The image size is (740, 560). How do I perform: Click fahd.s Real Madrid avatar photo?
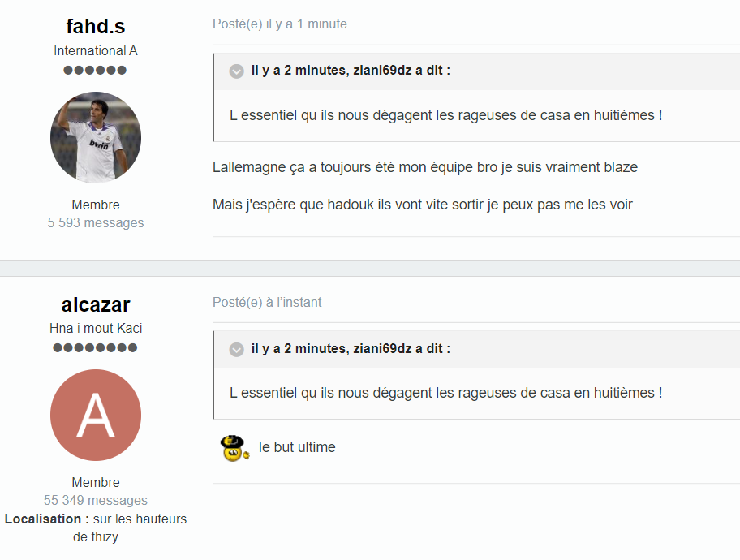pos(95,137)
